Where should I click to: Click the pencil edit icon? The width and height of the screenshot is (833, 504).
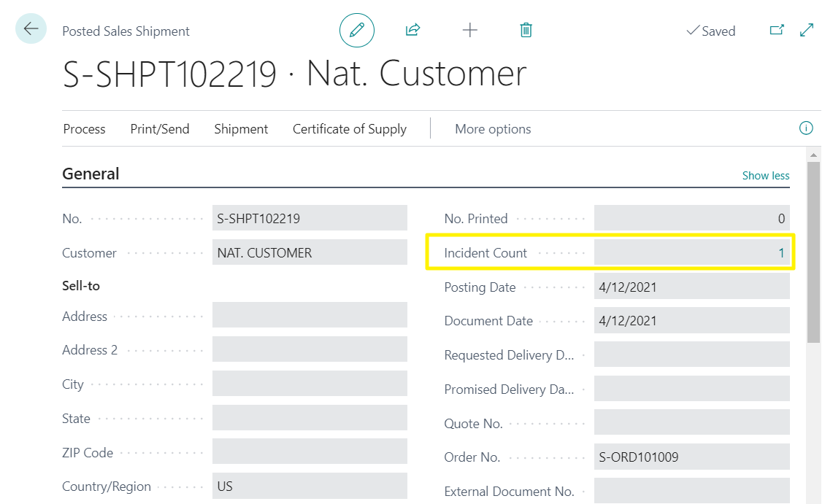(356, 31)
